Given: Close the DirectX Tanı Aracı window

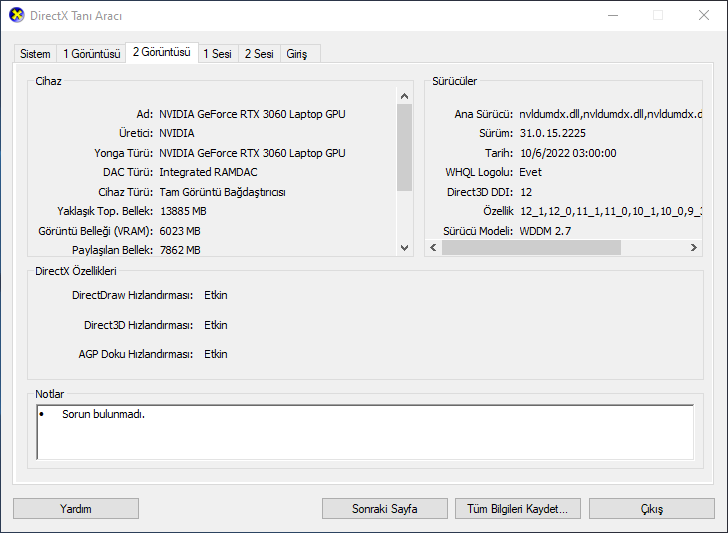Looking at the screenshot, I should click(704, 15).
